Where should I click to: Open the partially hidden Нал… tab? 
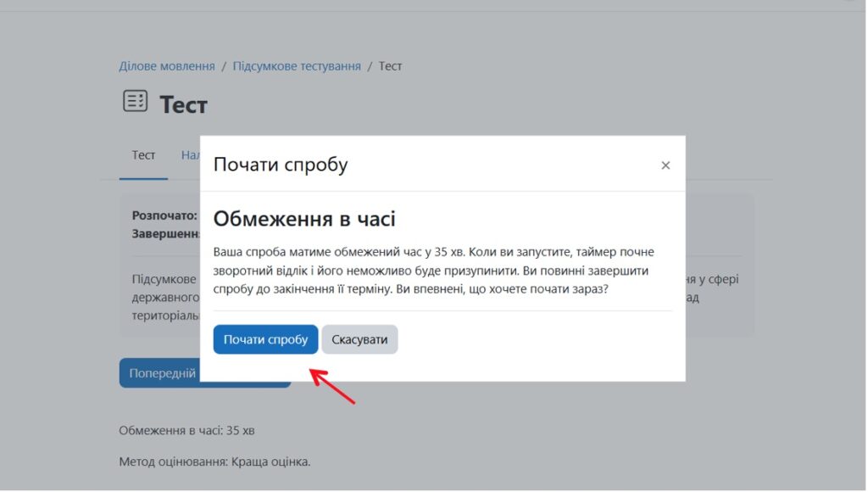190,155
